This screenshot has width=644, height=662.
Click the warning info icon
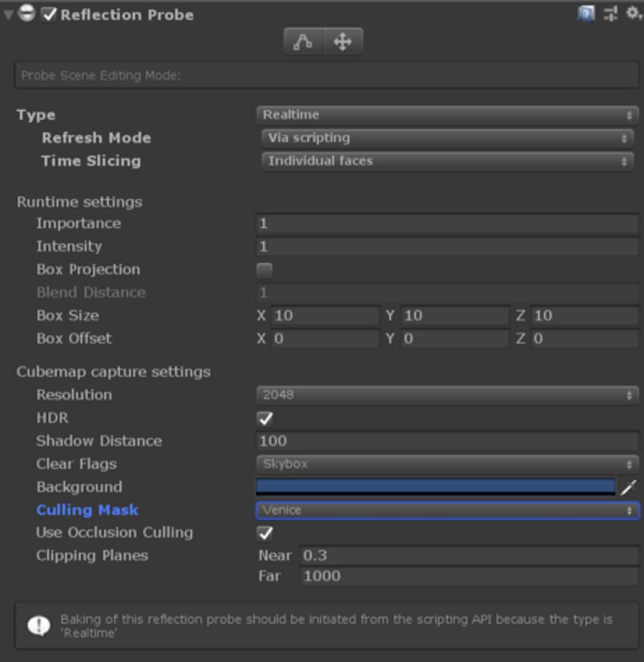39,625
